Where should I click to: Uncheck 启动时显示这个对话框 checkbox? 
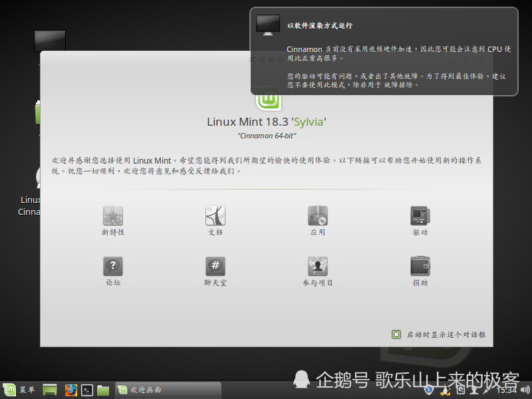tap(396, 334)
